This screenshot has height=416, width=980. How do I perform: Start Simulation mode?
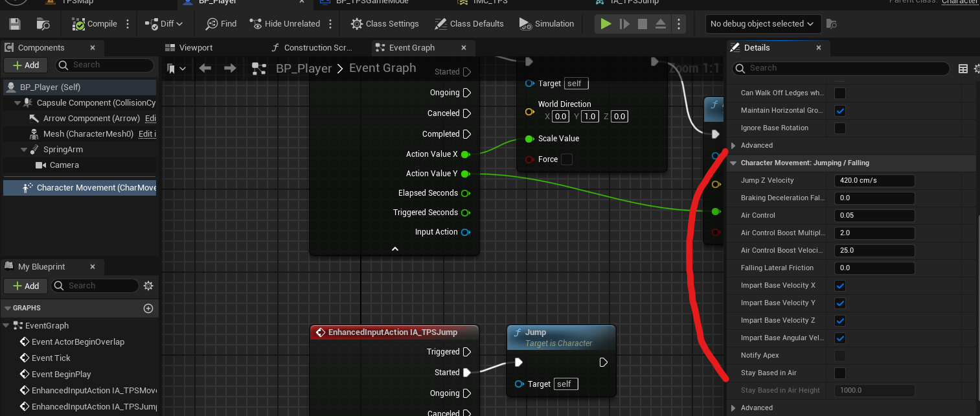546,24
